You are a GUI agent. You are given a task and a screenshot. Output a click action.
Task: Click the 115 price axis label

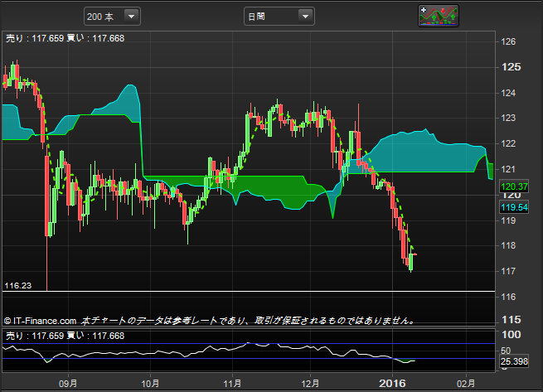coord(511,319)
